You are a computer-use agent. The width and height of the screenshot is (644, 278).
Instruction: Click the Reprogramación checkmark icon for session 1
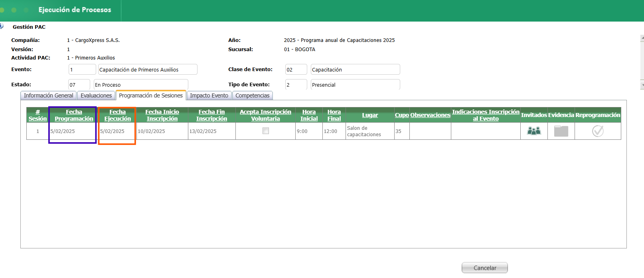(x=598, y=131)
